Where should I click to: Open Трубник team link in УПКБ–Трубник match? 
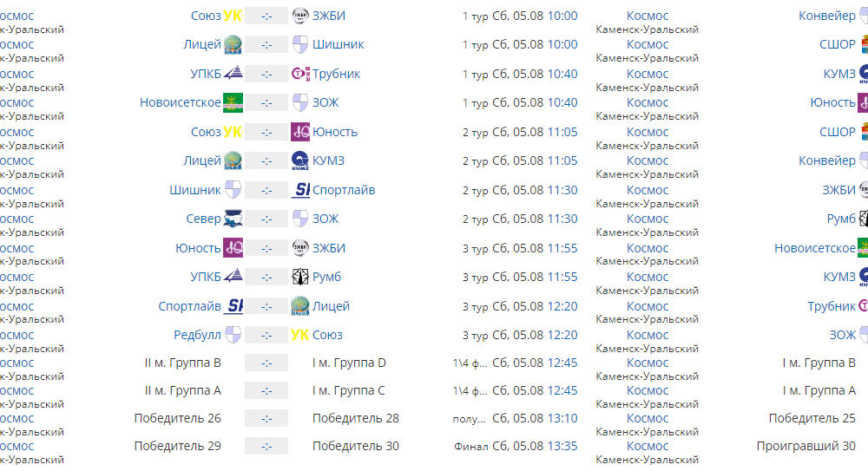point(336,75)
